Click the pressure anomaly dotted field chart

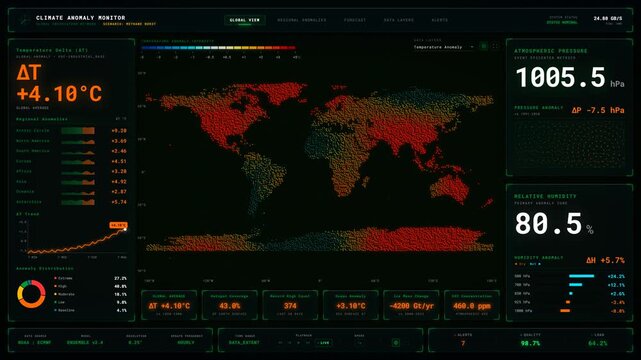coord(569,144)
